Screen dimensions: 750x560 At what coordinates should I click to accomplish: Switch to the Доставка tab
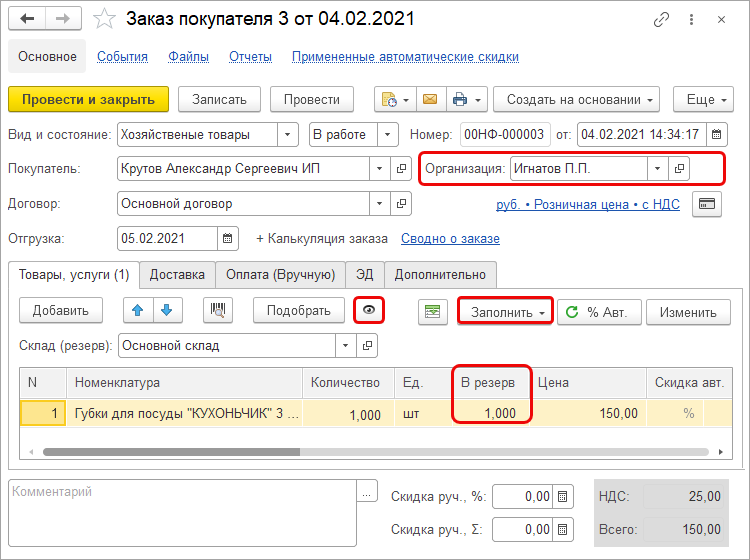coord(177,275)
